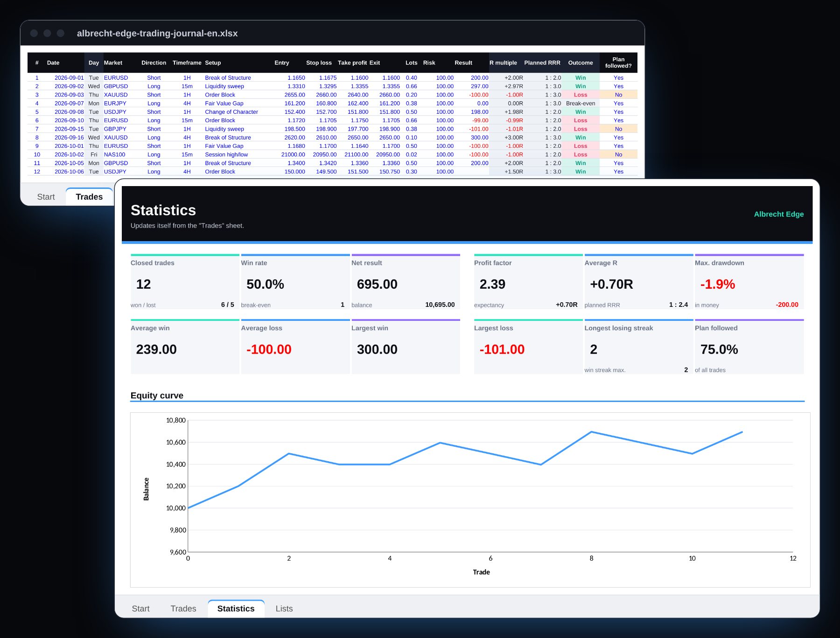Select the Net result 695.00 value
The height and width of the screenshot is (638, 840).
click(377, 284)
